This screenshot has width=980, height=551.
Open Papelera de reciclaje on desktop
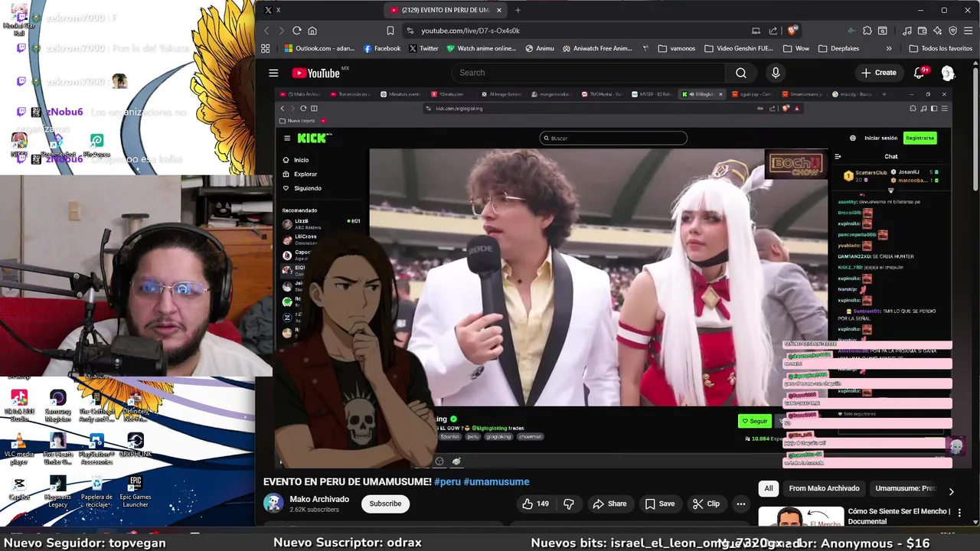pyautogui.click(x=96, y=492)
